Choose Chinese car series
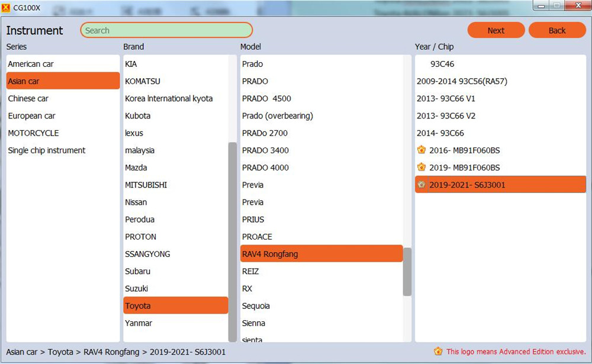Screen dimensions: 592x364 tap(63, 98)
